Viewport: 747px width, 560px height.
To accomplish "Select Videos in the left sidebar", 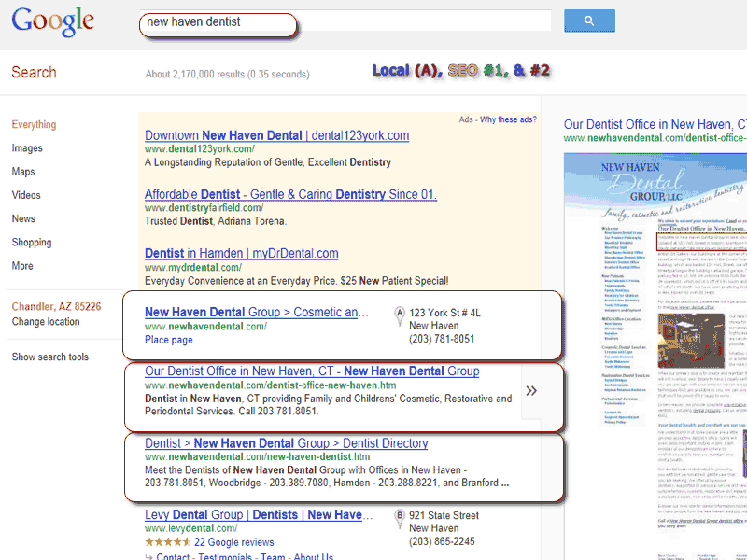I will coord(26,195).
